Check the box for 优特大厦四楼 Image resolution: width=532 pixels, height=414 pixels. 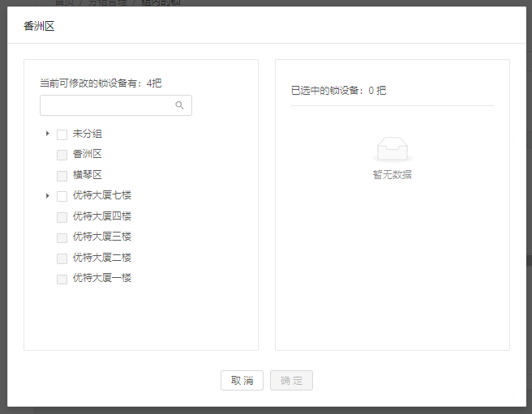tap(62, 217)
